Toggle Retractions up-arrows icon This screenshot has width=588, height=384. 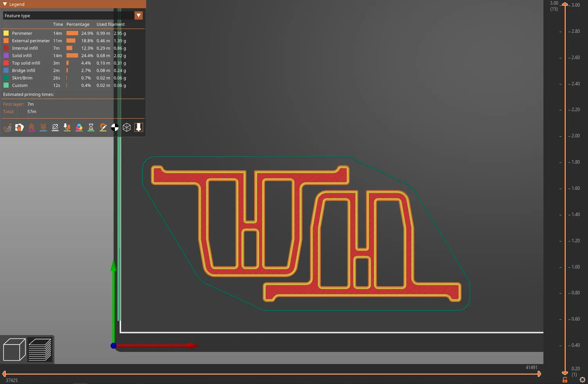coord(31,127)
